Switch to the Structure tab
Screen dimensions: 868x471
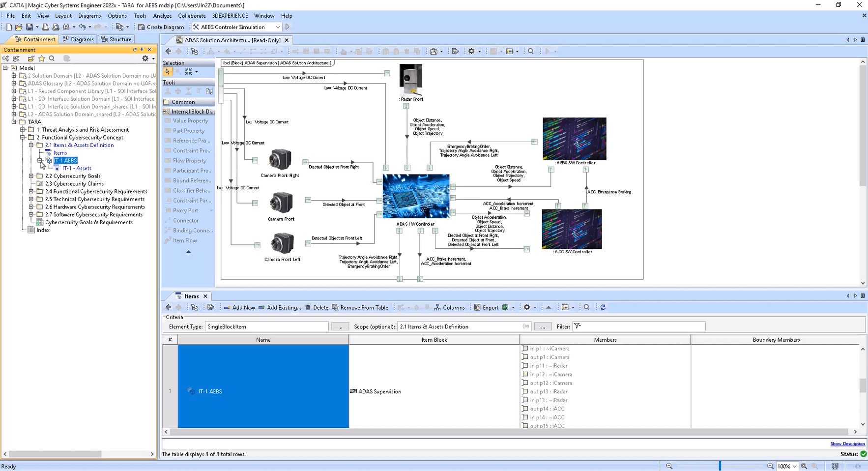116,39
